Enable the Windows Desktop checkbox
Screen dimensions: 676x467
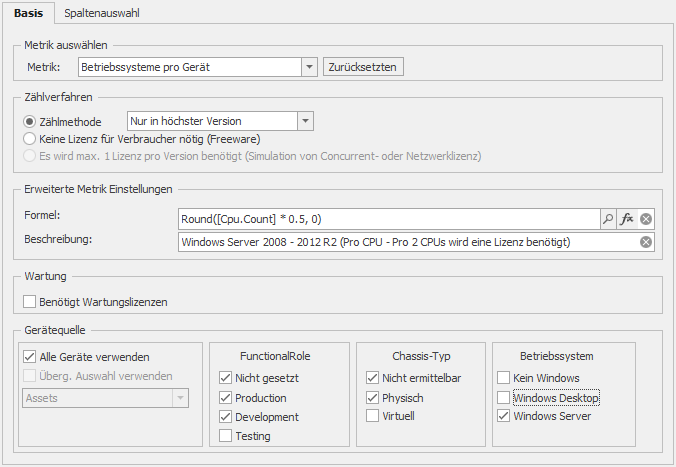coord(504,398)
